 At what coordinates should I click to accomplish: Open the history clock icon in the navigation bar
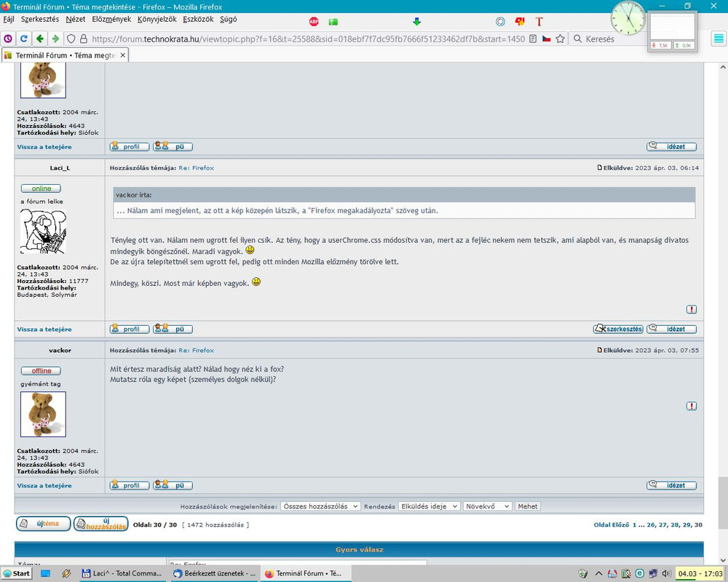8,39
